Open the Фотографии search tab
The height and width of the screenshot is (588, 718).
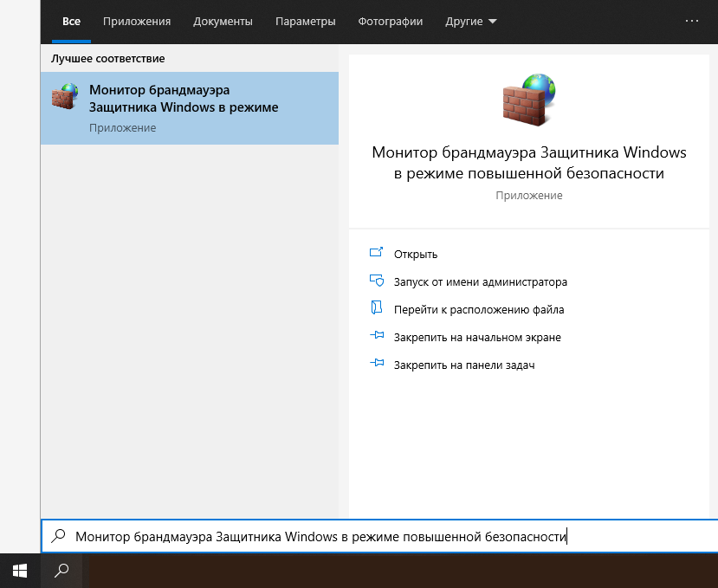(390, 22)
